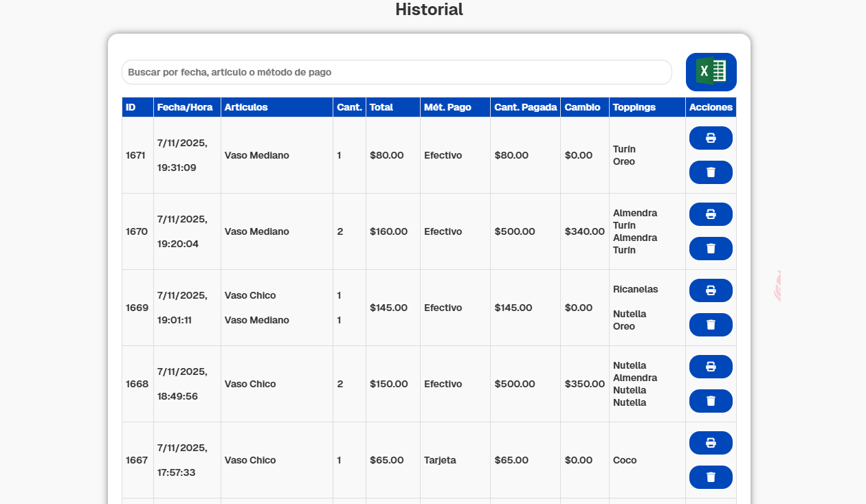Delete order 1671 with the trash icon
Screen dimensions: 866x504
pos(710,172)
